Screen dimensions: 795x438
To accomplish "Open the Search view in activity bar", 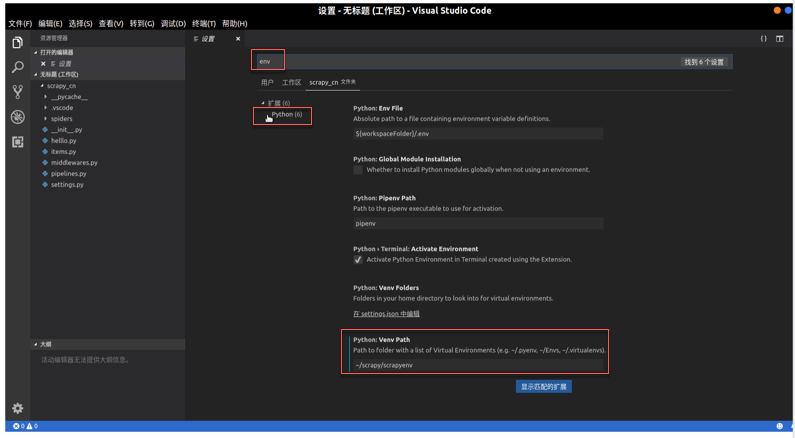I will (x=17, y=67).
